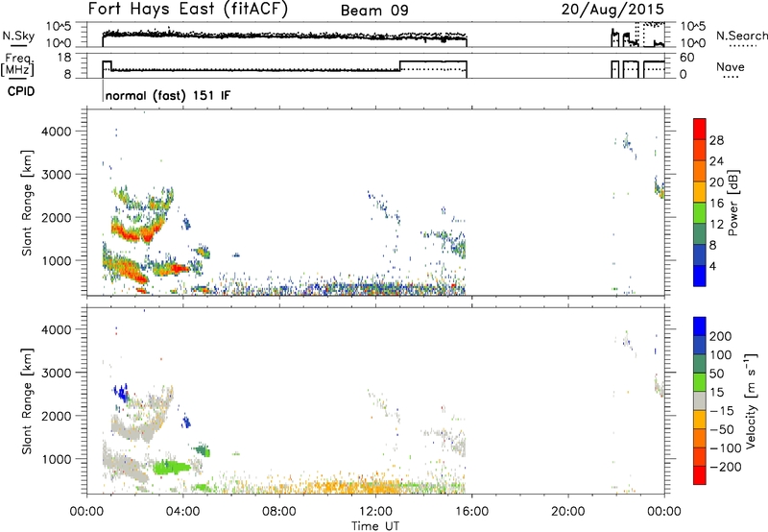Click the 'N.Sky' legend label

18,36
